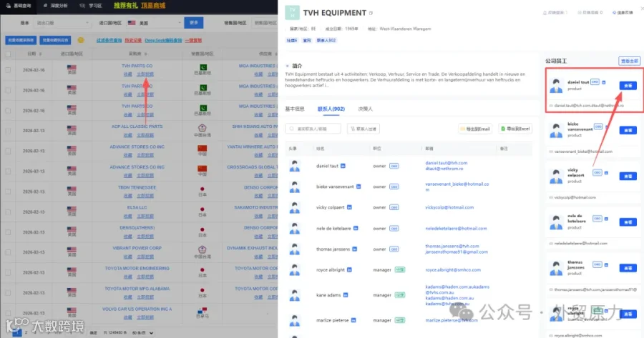Viewport: 644px width, 338px height.
Task: Click copy icon next to TVH EQUIPMENT title
Action: tap(371, 13)
